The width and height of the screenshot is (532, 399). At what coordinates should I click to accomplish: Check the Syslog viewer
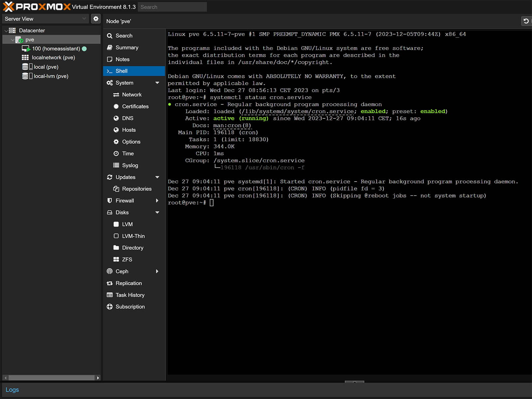pyautogui.click(x=130, y=165)
